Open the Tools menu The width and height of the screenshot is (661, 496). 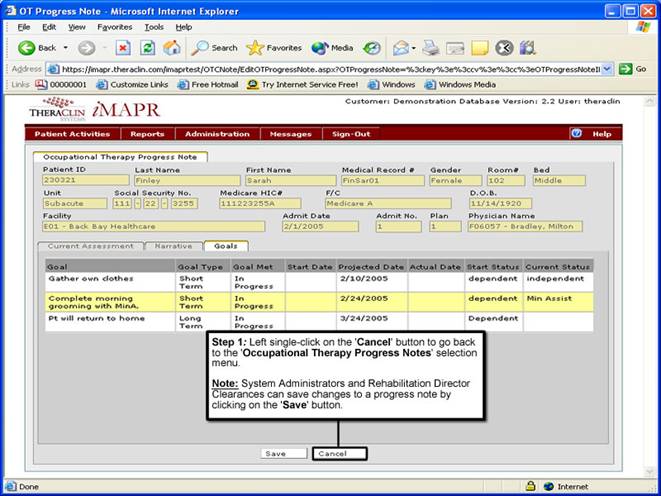pyautogui.click(x=154, y=27)
